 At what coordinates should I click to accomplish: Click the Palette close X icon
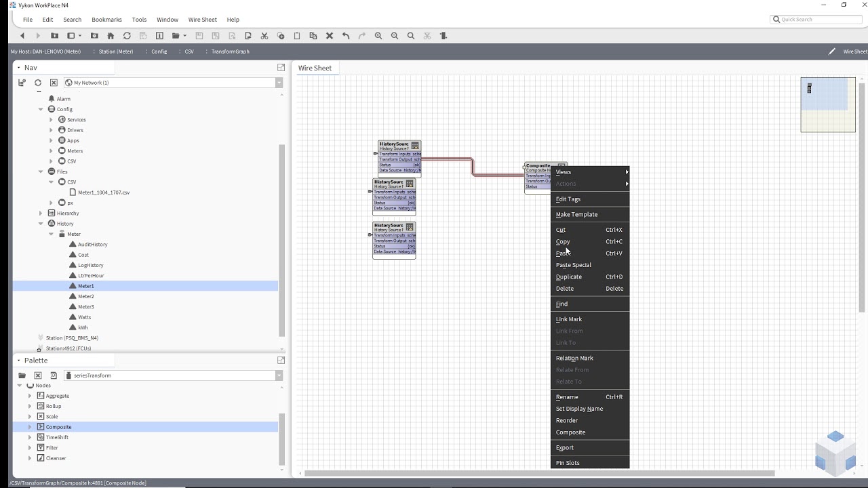point(38,375)
